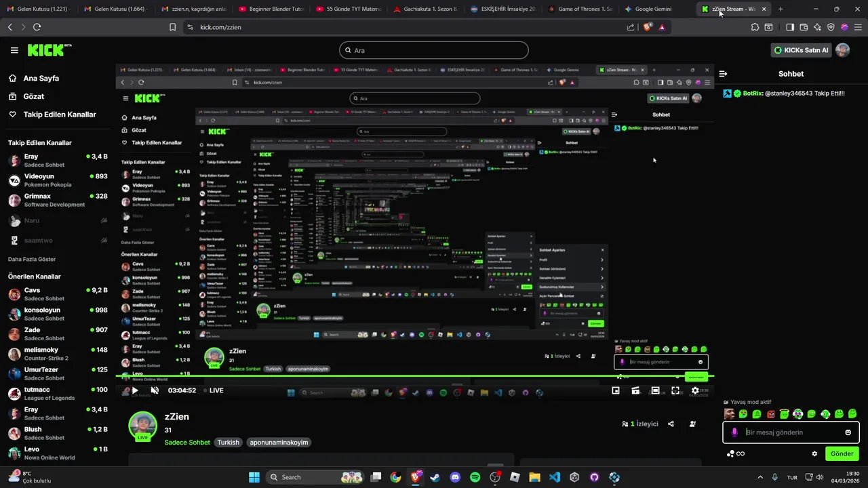Reload the page
The height and width of the screenshot is (488, 868).
[x=37, y=27]
